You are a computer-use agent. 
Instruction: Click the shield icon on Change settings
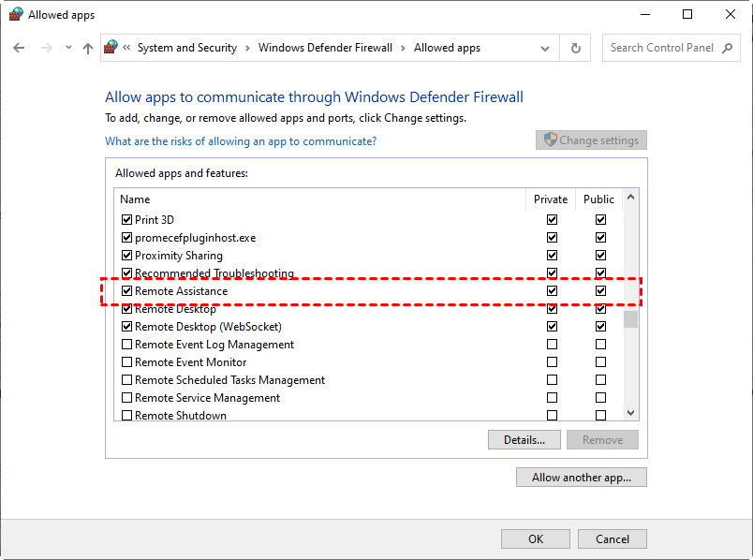pos(551,140)
